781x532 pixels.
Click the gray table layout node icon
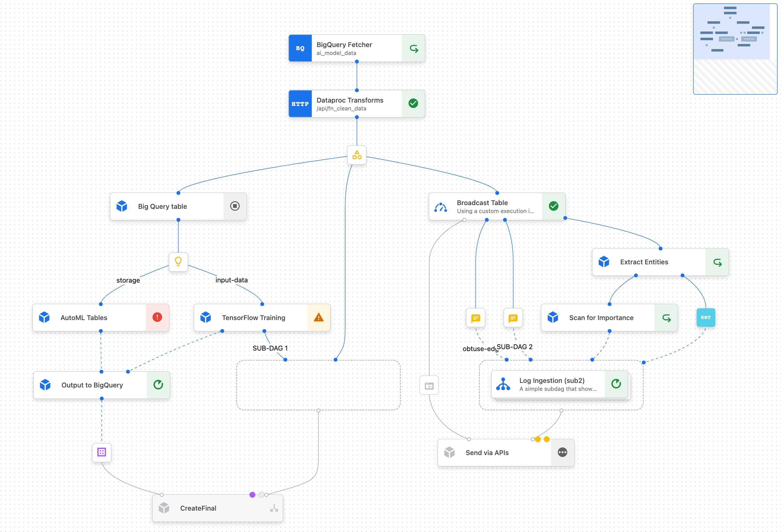(429, 385)
